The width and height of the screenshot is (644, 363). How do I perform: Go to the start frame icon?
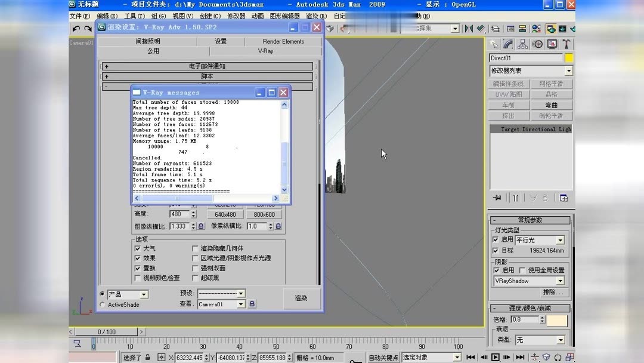pyautogui.click(x=471, y=357)
